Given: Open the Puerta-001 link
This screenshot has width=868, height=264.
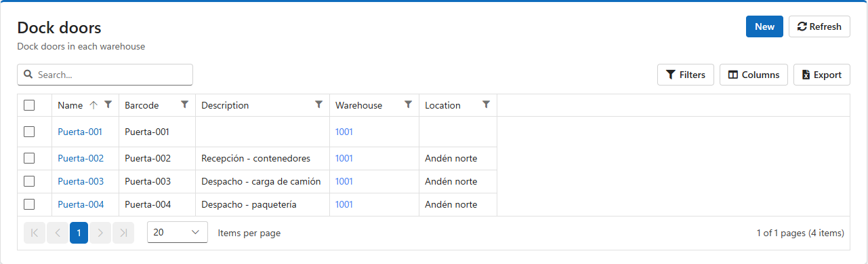Looking at the screenshot, I should point(81,132).
